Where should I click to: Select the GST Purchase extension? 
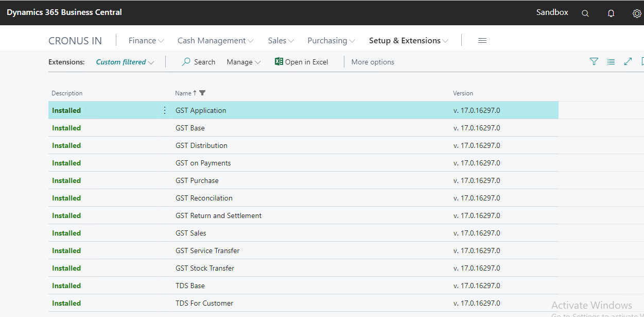click(197, 180)
